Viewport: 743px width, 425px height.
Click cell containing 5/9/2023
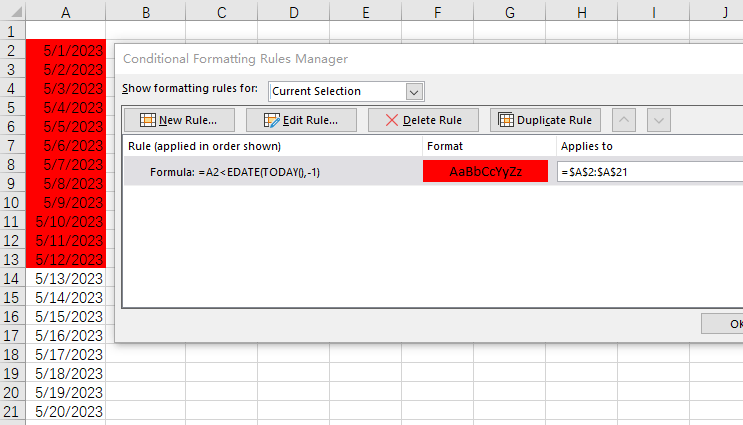66,202
